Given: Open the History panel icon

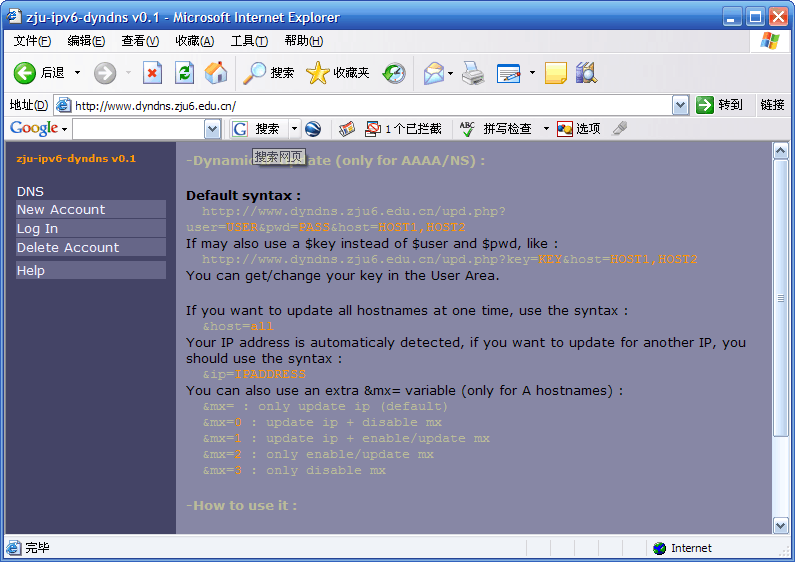Looking at the screenshot, I should [394, 73].
